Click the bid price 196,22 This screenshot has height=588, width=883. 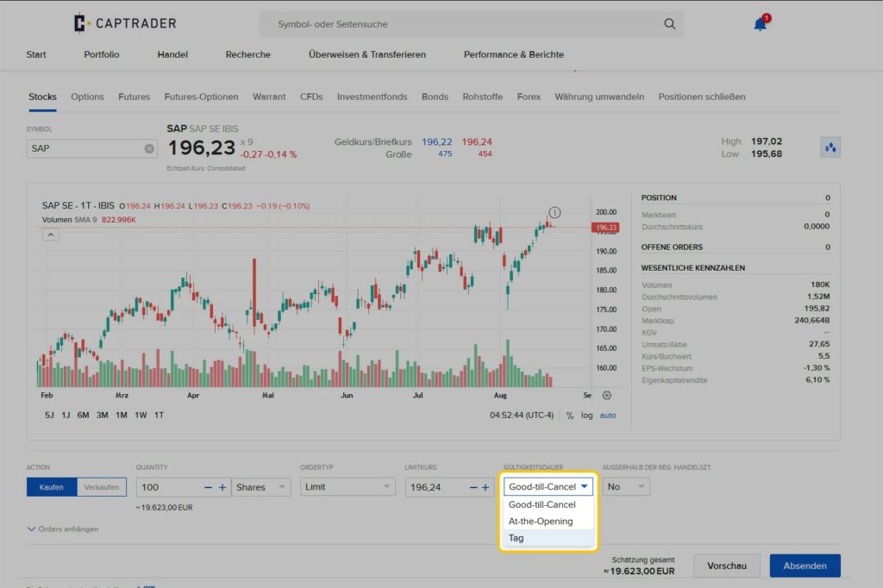point(437,142)
